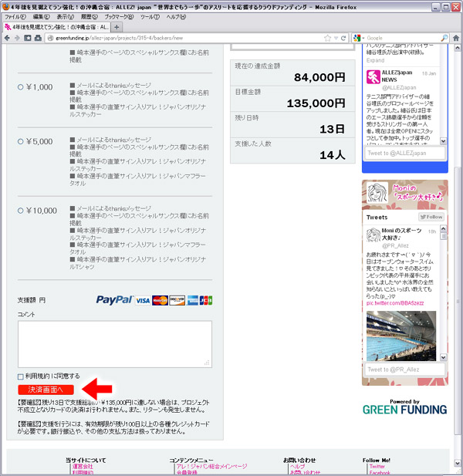Click the Twitter Follow button
This screenshot has width=463, height=476.
point(431,218)
